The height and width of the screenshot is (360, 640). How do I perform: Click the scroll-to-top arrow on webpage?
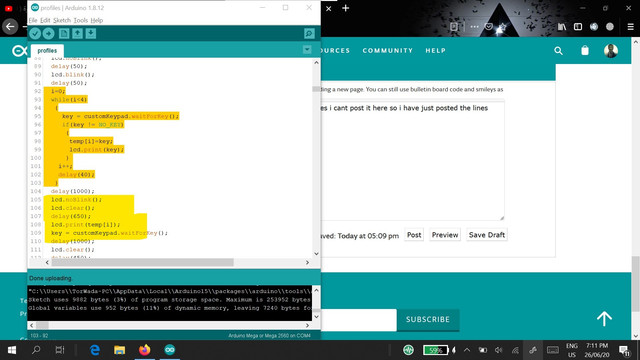coord(604,318)
